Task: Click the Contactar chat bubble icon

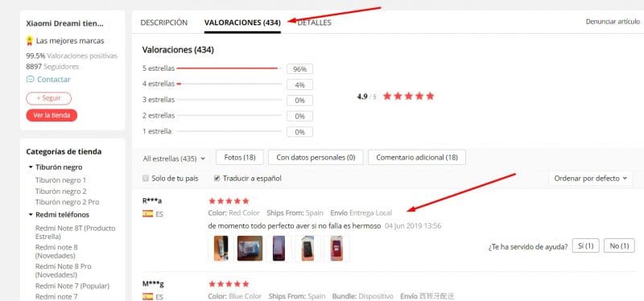Action: [30, 79]
